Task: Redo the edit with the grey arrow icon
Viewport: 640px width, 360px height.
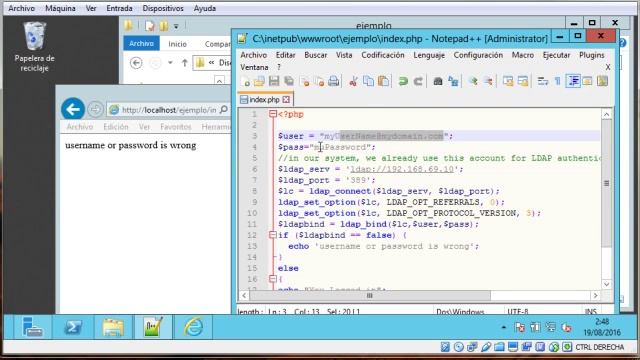Action: (418, 81)
